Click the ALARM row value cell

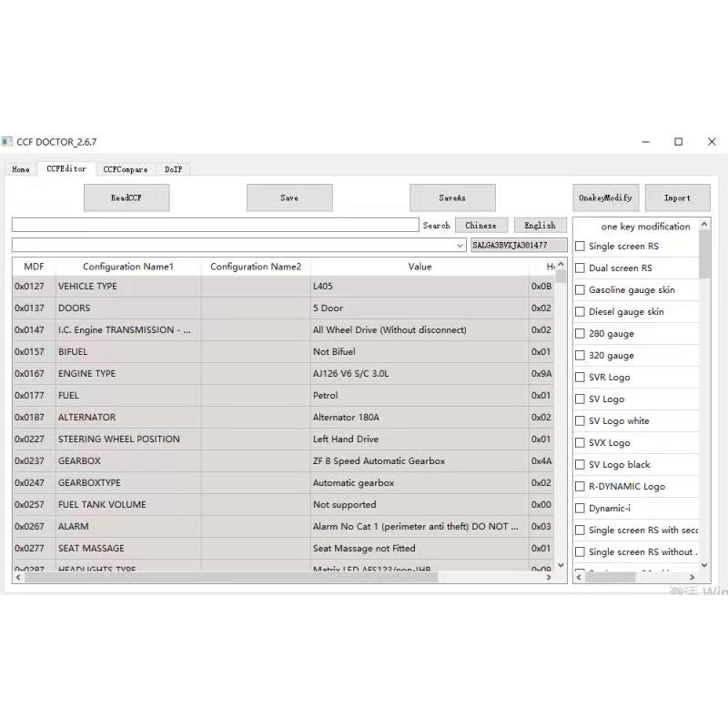(x=420, y=526)
